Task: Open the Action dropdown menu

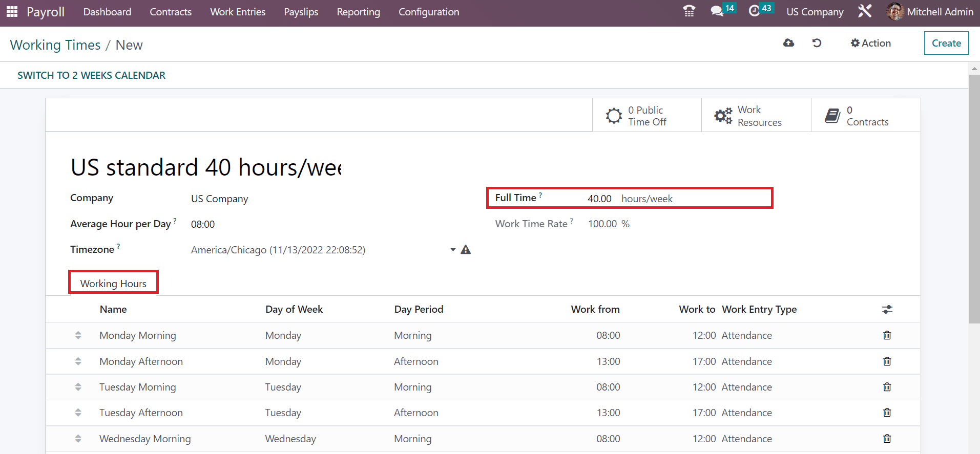Action: 871,43
